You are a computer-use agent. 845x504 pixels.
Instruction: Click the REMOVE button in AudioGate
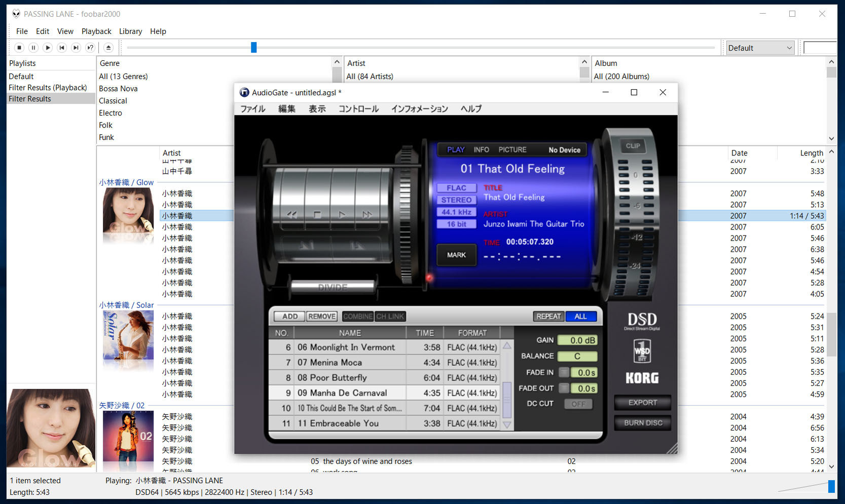(322, 317)
